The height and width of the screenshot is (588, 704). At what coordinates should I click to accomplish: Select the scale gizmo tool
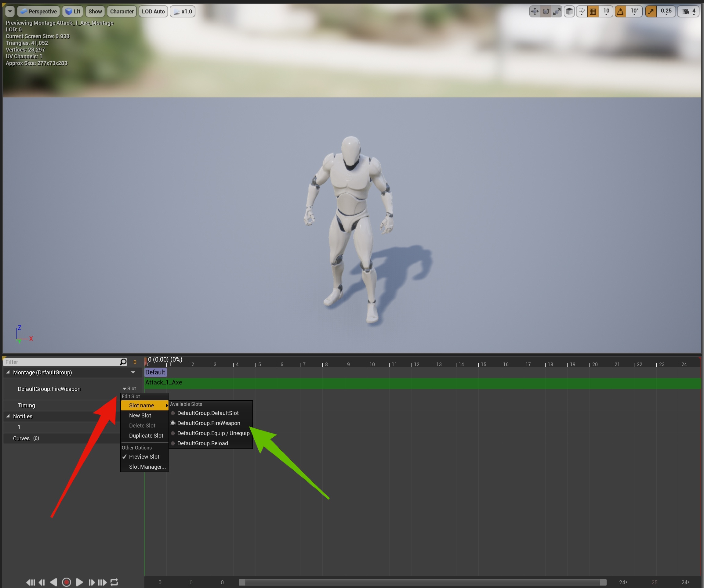(557, 11)
